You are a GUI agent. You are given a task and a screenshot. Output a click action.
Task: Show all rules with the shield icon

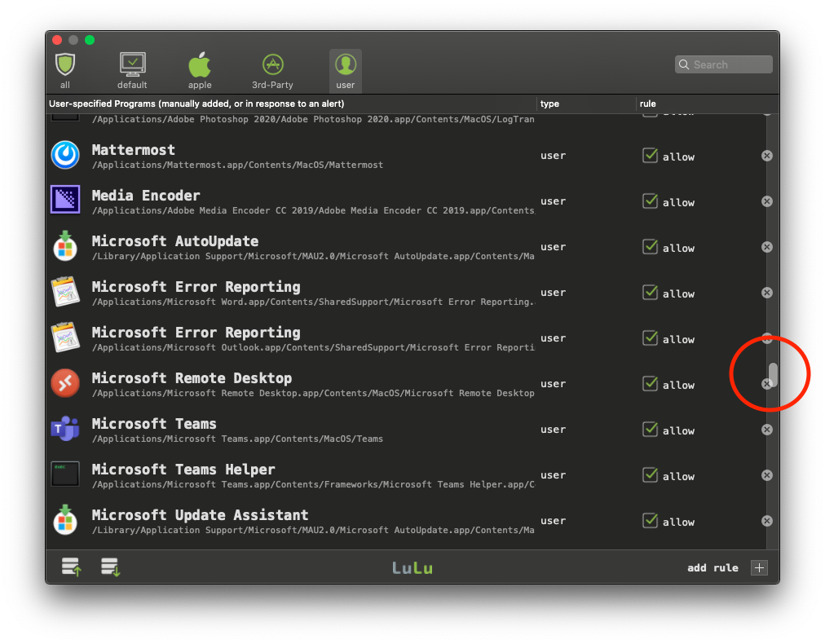65,70
